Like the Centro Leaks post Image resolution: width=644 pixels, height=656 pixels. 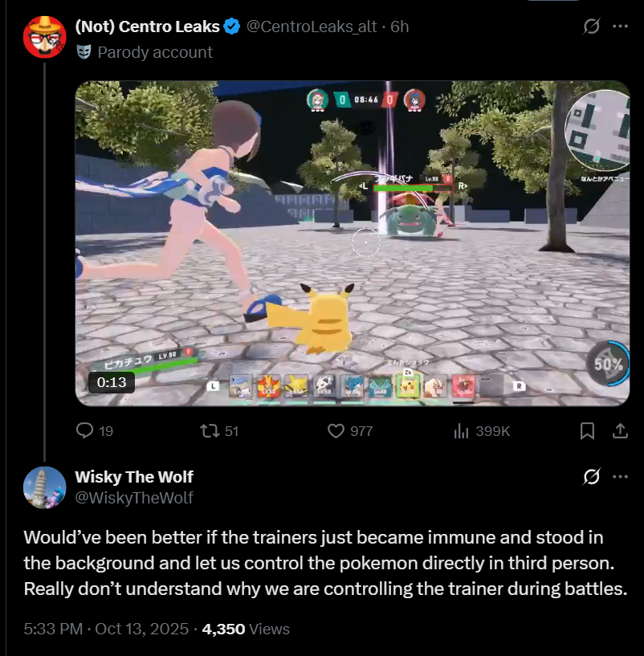pos(336,431)
